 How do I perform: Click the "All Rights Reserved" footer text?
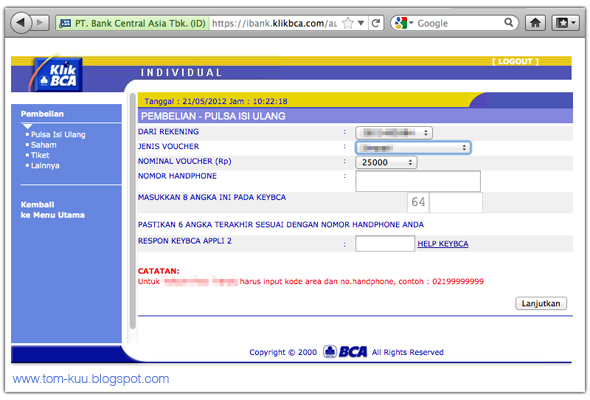(408, 353)
